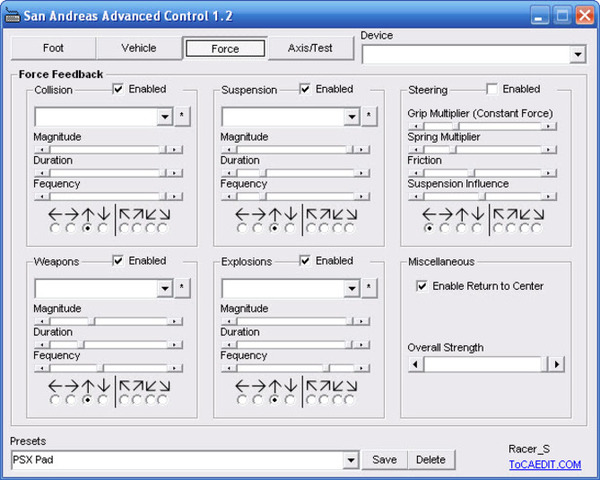Open the Device dropdown

point(578,54)
